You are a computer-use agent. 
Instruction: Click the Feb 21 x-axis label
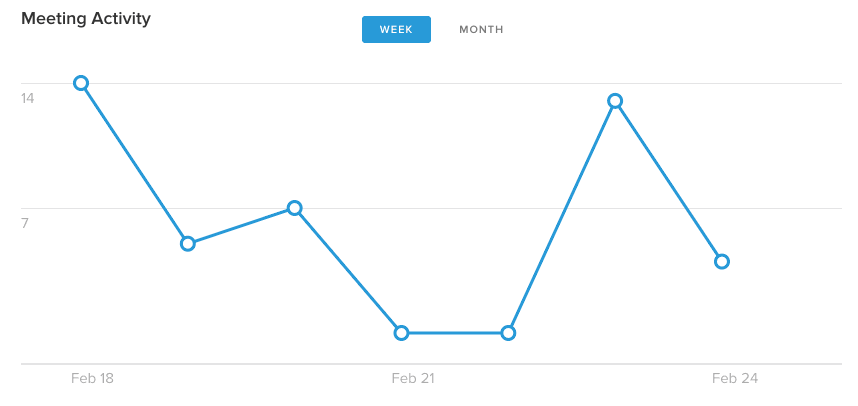413,378
